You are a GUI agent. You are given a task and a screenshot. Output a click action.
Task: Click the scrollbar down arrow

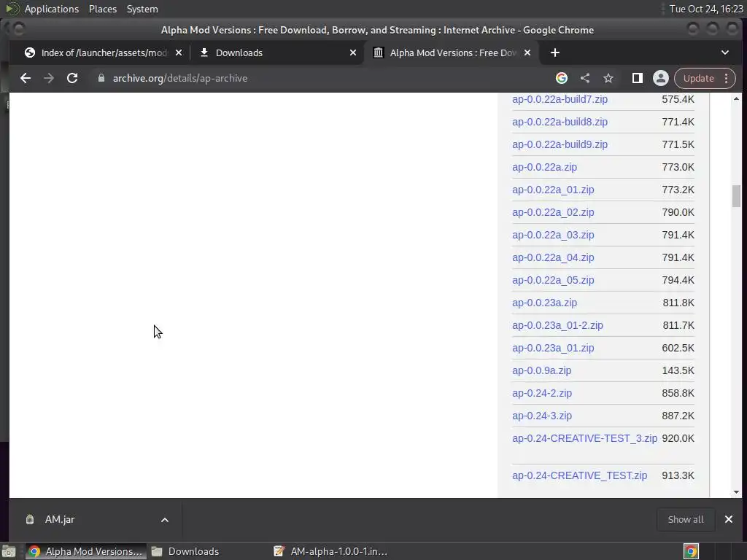point(736,492)
